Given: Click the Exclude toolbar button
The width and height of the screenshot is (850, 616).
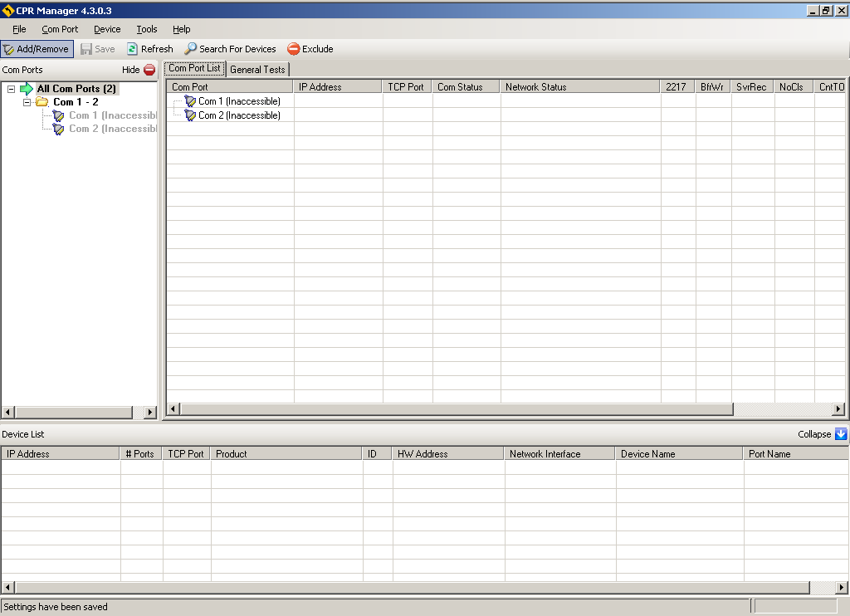Looking at the screenshot, I should coord(310,49).
